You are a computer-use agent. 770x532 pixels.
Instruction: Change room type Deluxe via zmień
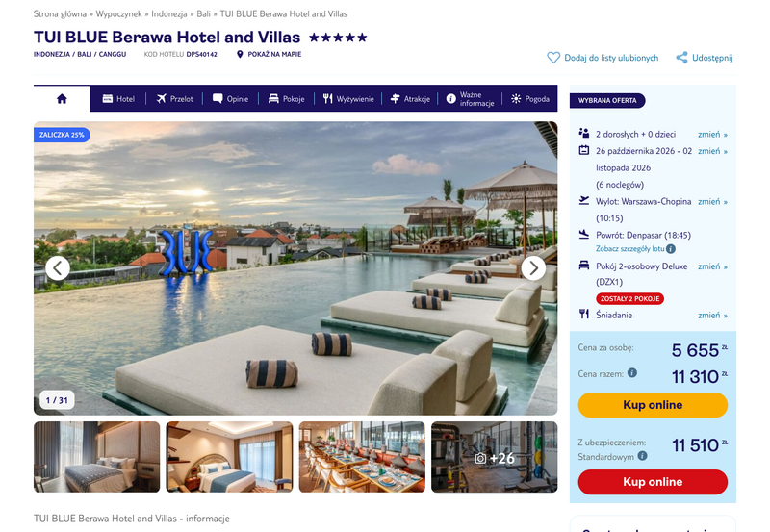tap(712, 266)
